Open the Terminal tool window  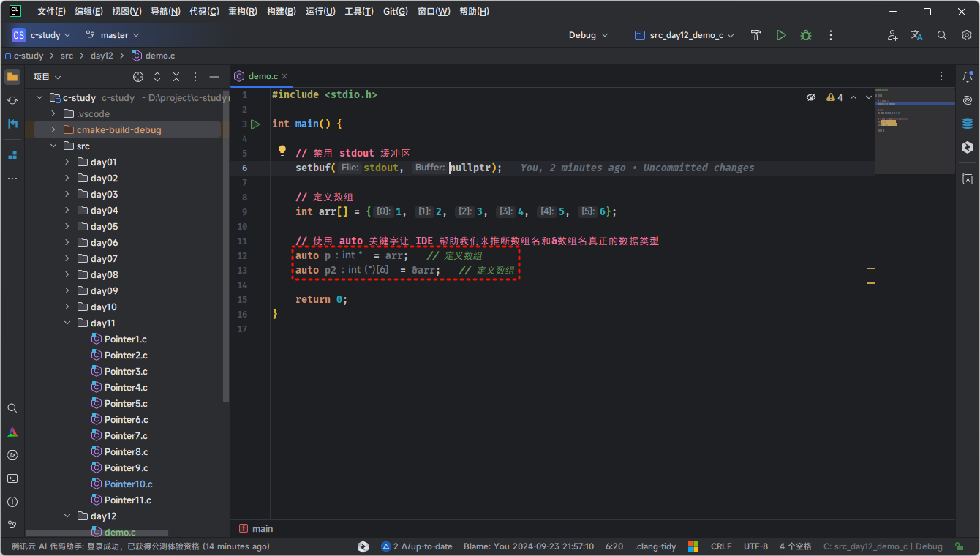click(12, 478)
